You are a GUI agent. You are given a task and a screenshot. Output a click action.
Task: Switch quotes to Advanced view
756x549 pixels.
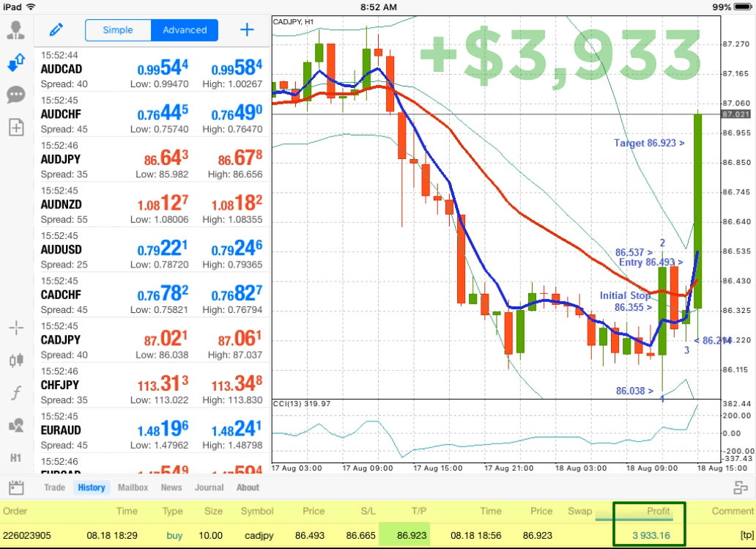click(x=185, y=30)
